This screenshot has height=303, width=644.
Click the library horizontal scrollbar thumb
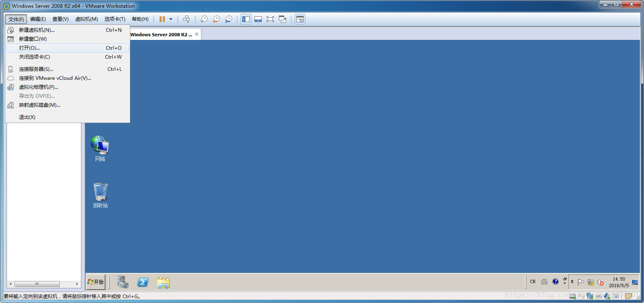[37, 284]
